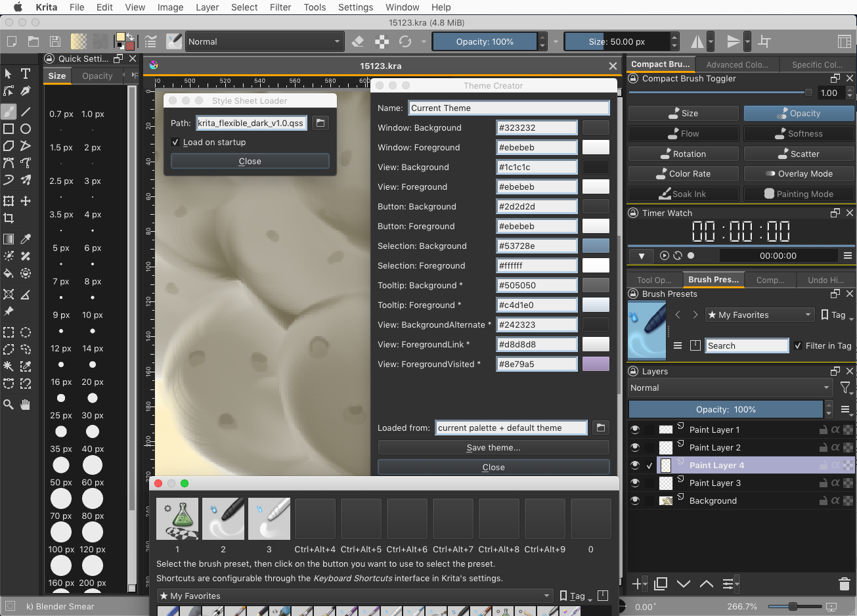Click the Selection: Background color swatch
This screenshot has height=616, width=857.
pyautogui.click(x=596, y=246)
